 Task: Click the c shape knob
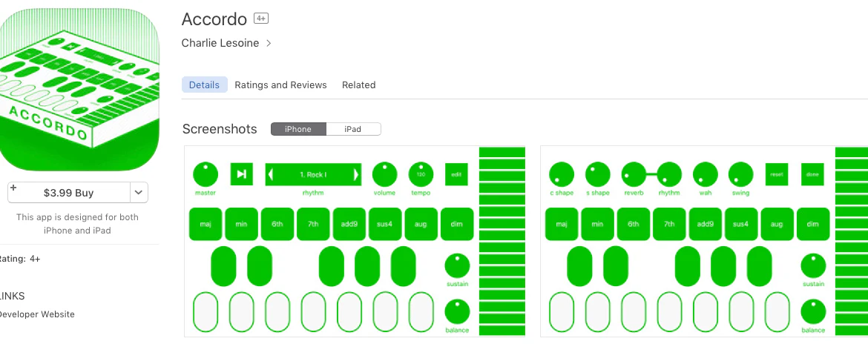562,175
